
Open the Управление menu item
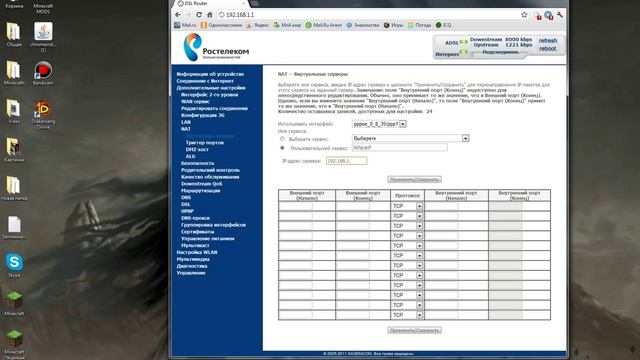pyautogui.click(x=191, y=273)
